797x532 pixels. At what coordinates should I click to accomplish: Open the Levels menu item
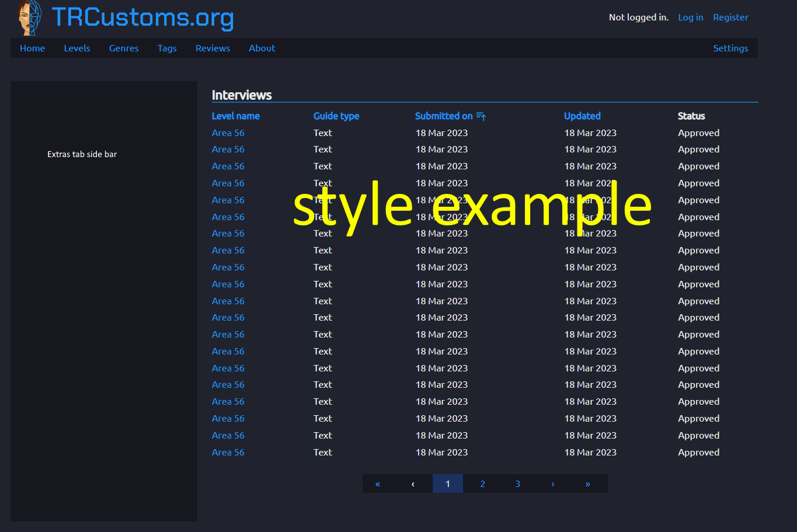[77, 48]
